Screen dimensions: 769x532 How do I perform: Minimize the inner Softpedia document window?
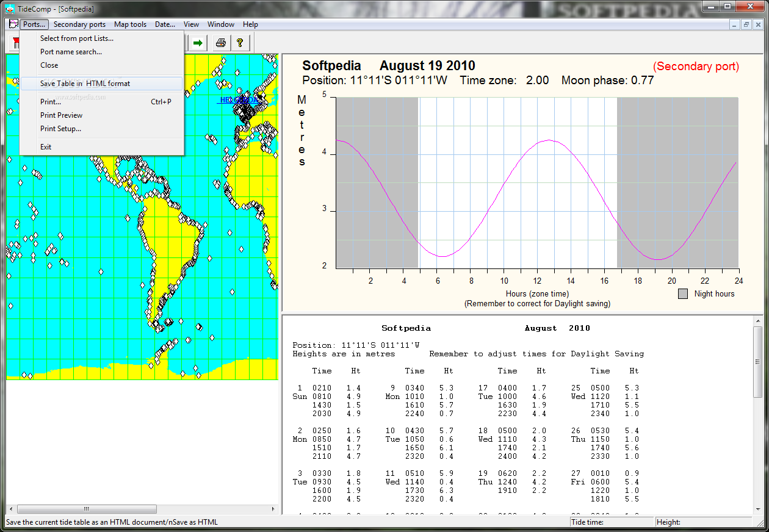(735, 24)
